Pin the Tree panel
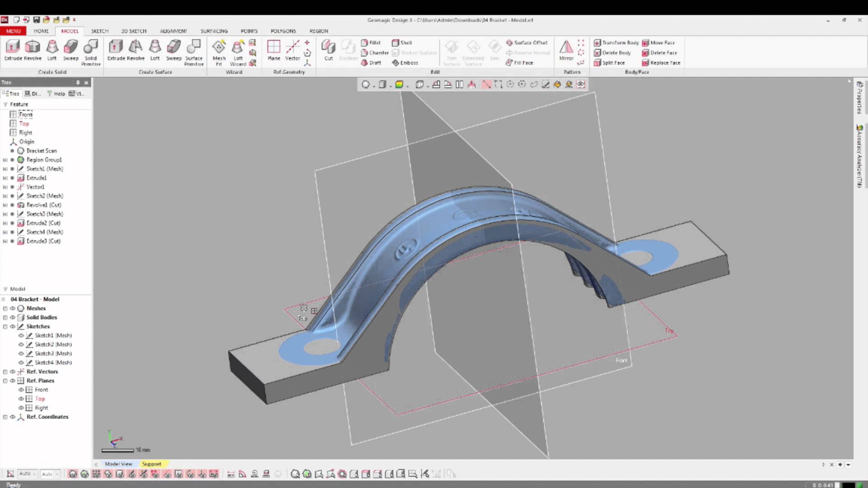Screen dimensions: 868x488 [78, 83]
